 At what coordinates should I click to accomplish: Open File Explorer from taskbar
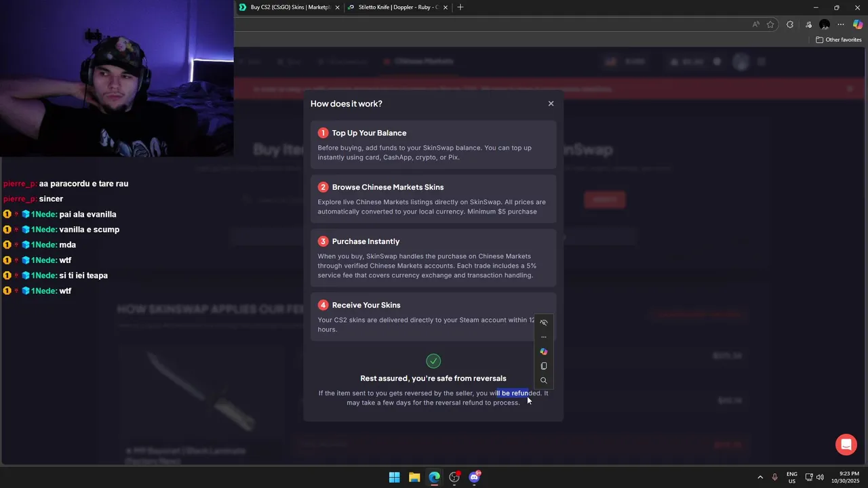414,477
